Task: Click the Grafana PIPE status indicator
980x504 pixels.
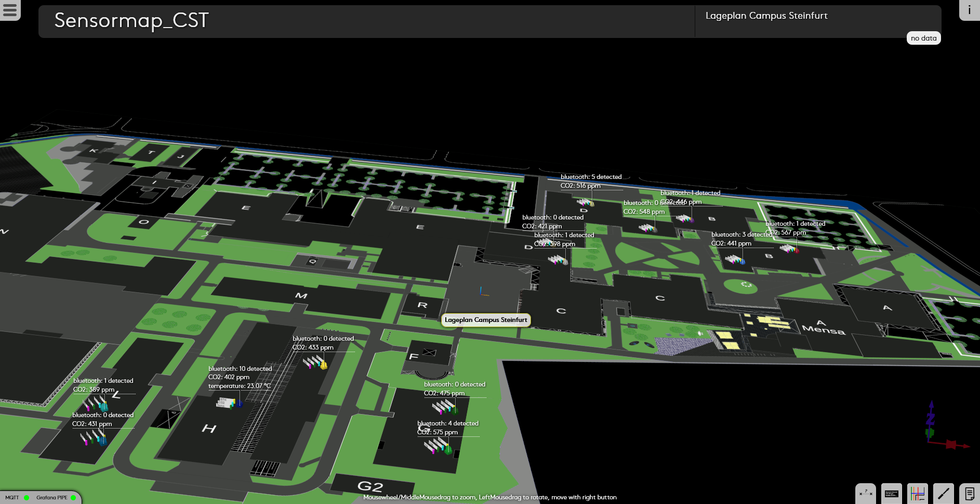Action: click(73, 498)
